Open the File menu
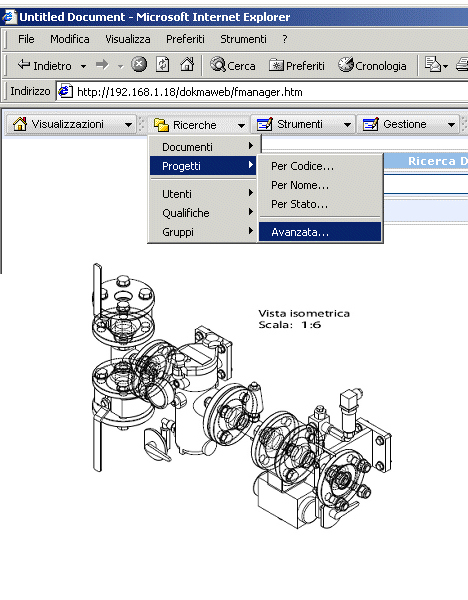 tap(26, 39)
